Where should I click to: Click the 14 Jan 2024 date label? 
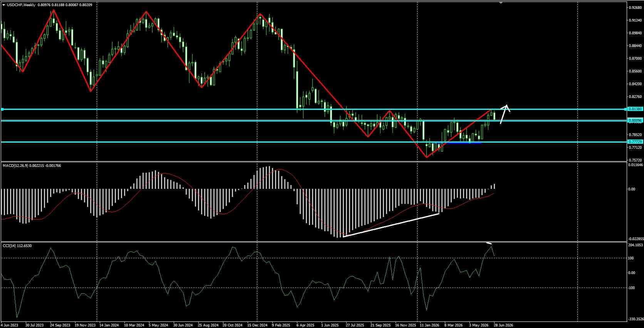(x=109, y=325)
